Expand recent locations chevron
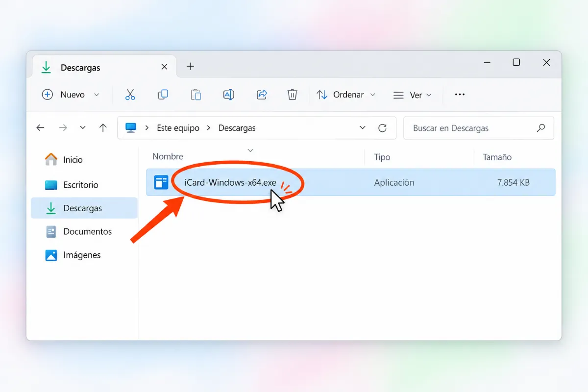 pyautogui.click(x=83, y=128)
